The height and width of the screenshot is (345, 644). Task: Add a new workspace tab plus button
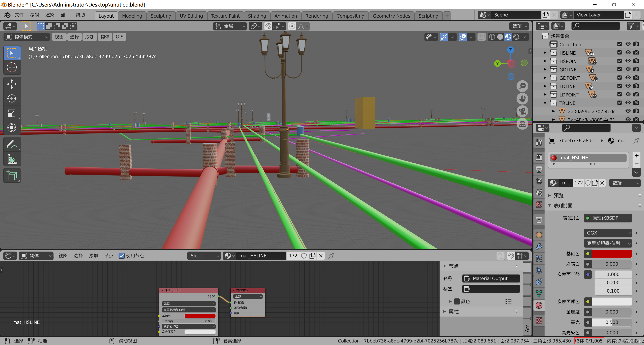point(447,16)
